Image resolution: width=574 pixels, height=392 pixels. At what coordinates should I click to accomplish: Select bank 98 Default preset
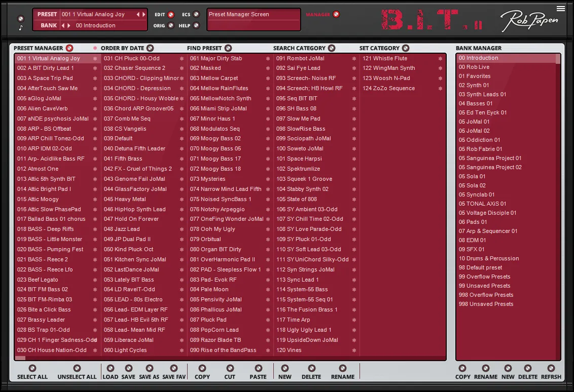[x=506, y=268]
